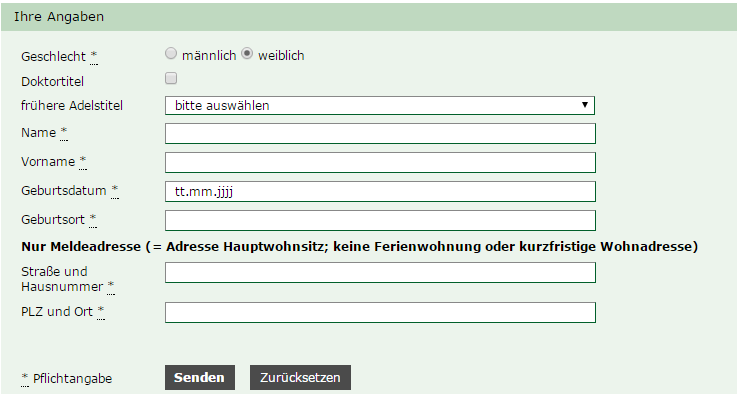Click the Geburtsdatum field showing tt.mm.jjjj

pyautogui.click(x=380, y=192)
